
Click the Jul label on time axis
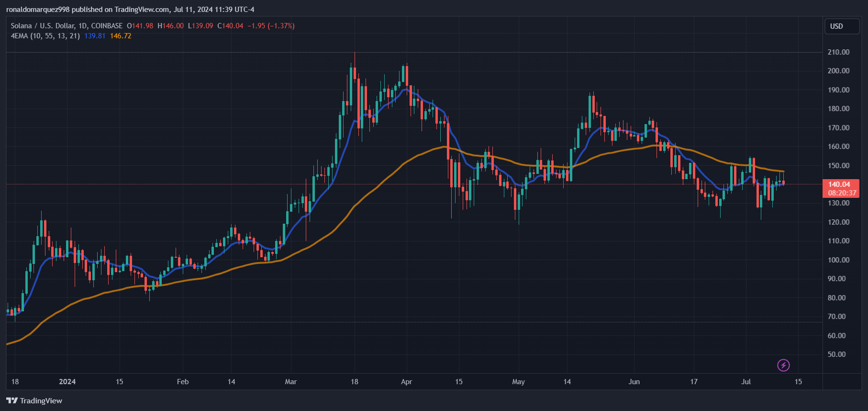coord(746,382)
